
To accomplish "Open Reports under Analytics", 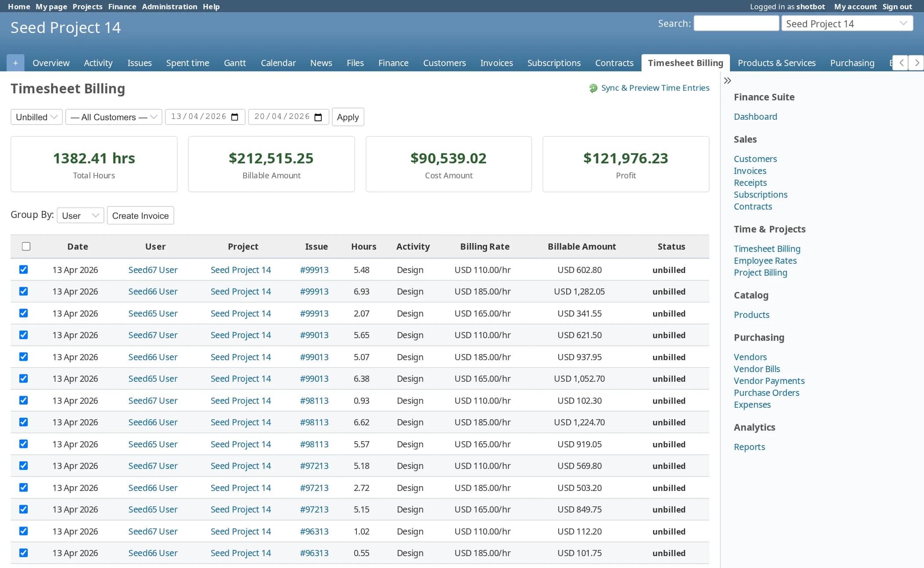I will (749, 447).
